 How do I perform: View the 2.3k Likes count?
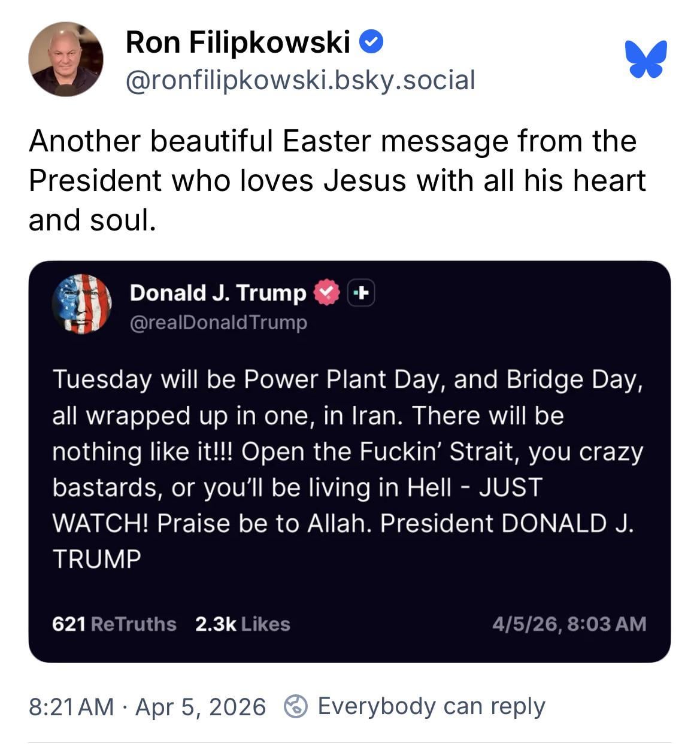pyautogui.click(x=243, y=624)
